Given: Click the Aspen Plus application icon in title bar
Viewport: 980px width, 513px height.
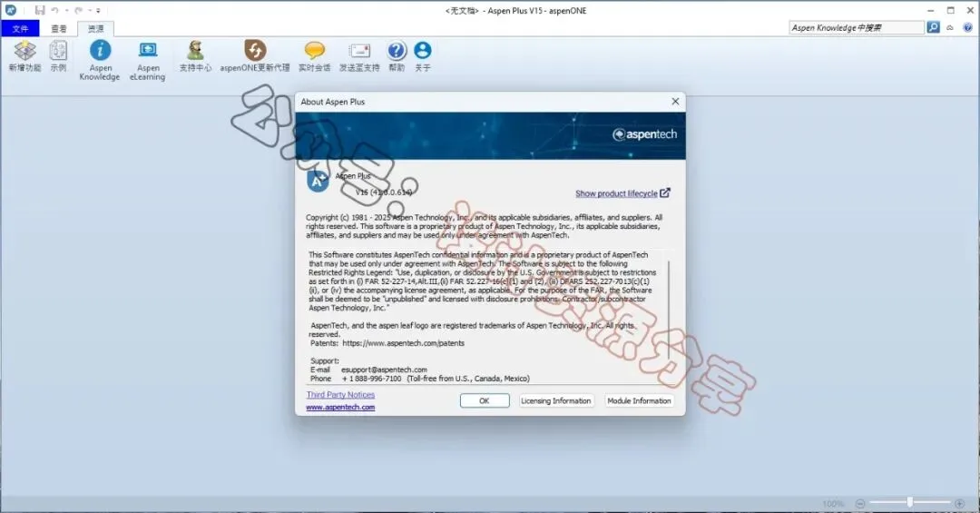Looking at the screenshot, I should 11,10.
